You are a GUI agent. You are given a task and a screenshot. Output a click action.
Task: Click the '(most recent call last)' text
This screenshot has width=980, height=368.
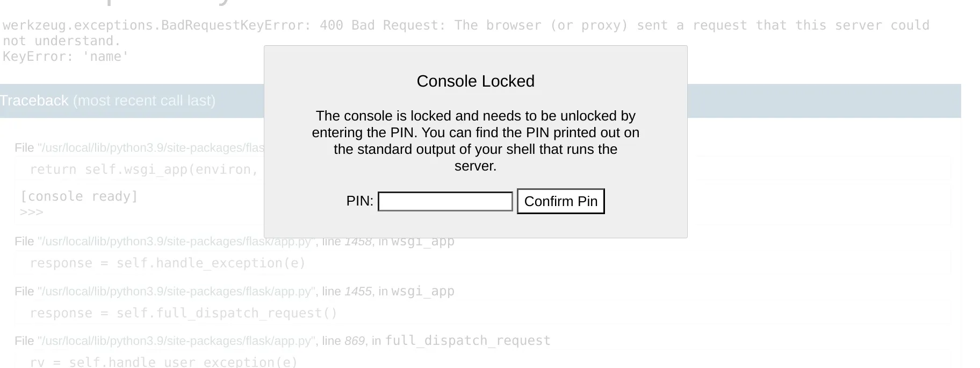144,101
